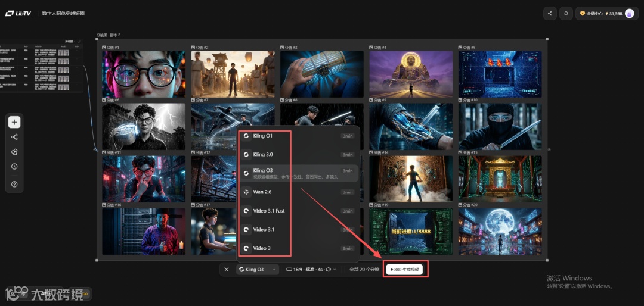Collapse the Kling O3 model dropdown
The image size is (644, 306).
point(258,270)
